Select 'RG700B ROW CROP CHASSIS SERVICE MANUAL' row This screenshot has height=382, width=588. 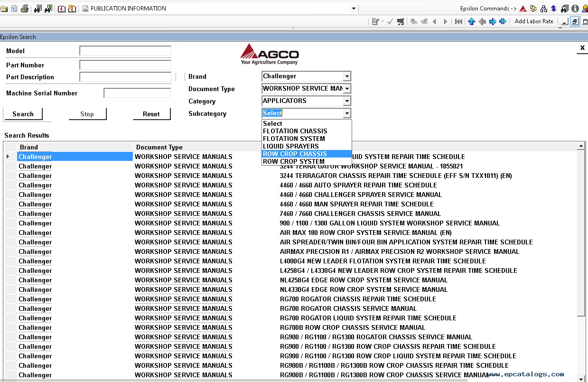click(x=290, y=327)
